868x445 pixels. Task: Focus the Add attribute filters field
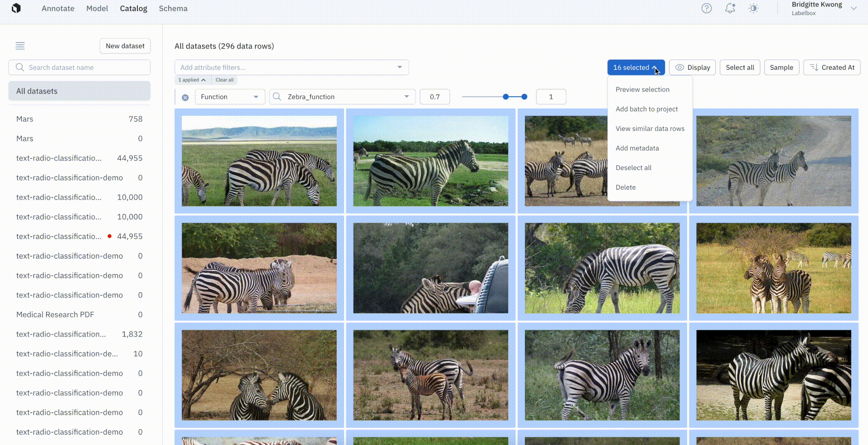[291, 67]
